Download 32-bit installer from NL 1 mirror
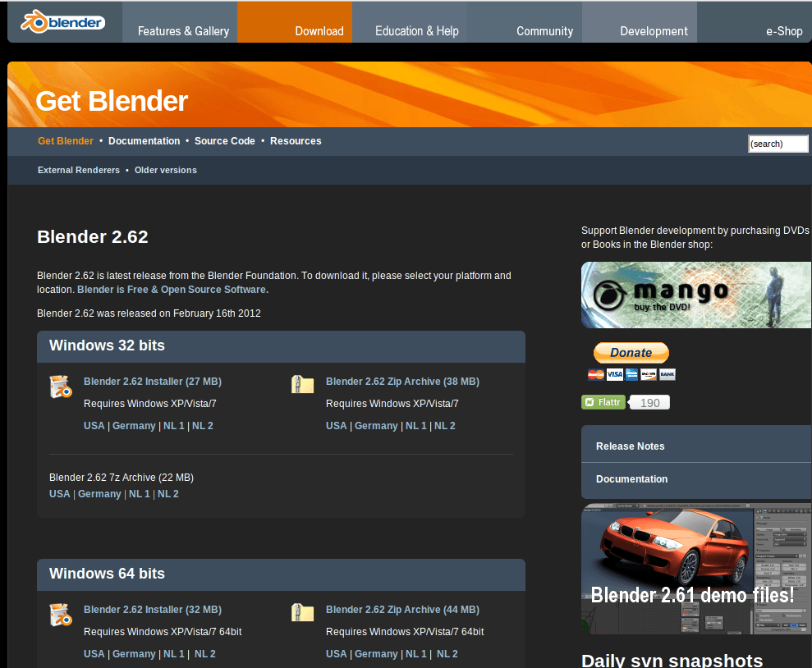The width and height of the screenshot is (812, 668). coord(174,426)
